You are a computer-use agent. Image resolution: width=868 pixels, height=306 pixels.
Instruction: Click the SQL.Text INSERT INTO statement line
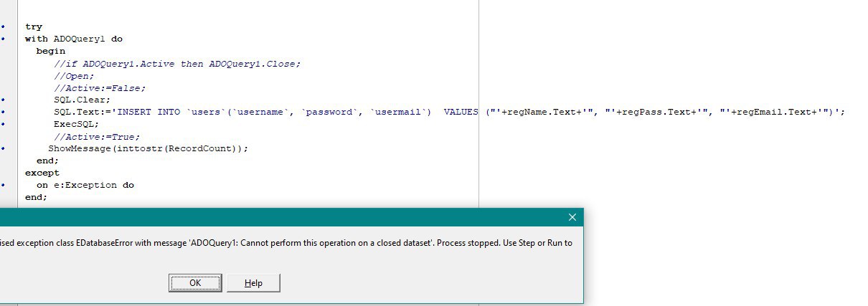point(449,112)
